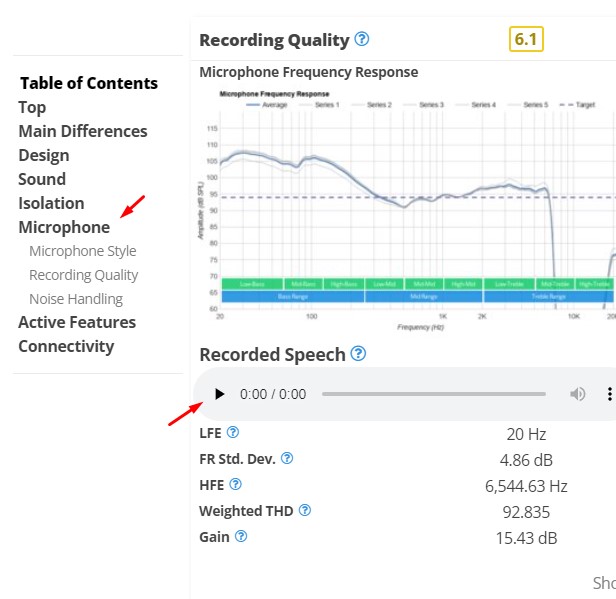Click the audio player seek bar
Image resolution: width=616 pixels, height=599 pixels.
433,394
